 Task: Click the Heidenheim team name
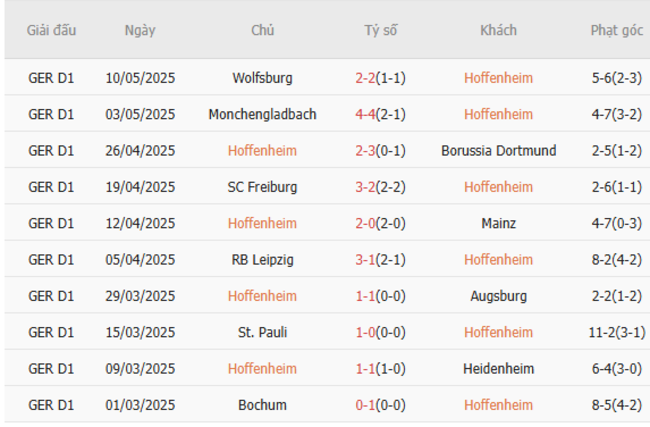[498, 369]
